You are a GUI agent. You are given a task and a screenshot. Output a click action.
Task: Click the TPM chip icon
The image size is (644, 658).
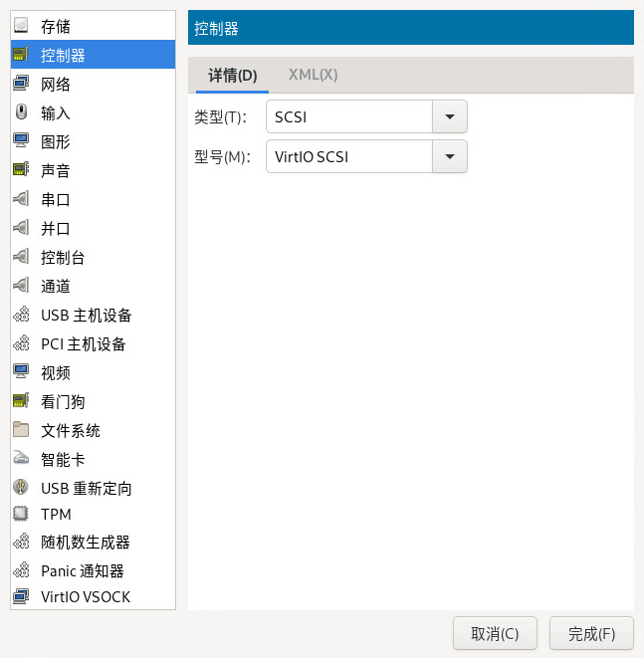click(21, 515)
